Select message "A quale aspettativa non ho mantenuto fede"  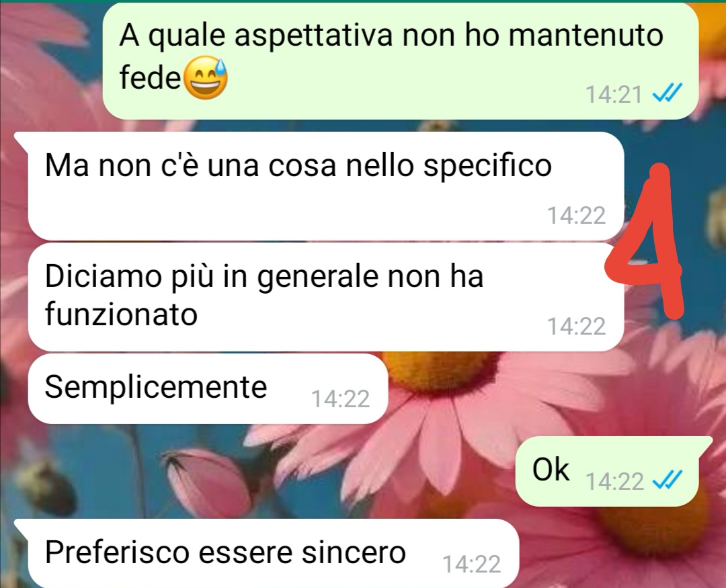click(400, 60)
